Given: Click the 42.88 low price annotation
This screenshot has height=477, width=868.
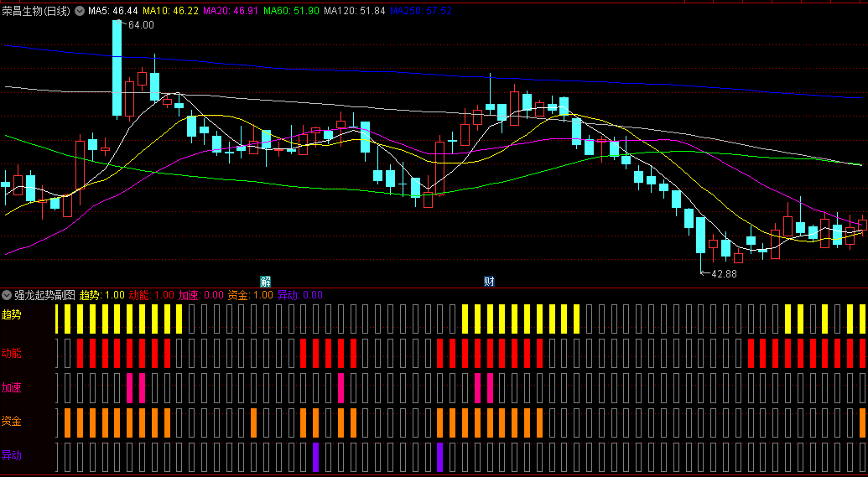Looking at the screenshot, I should point(724,273).
